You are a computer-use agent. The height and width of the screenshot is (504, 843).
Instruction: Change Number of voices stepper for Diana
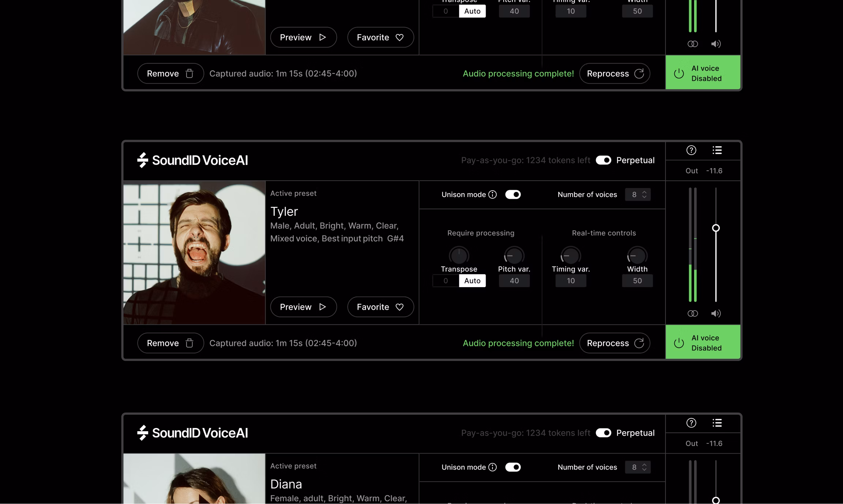[644, 467]
